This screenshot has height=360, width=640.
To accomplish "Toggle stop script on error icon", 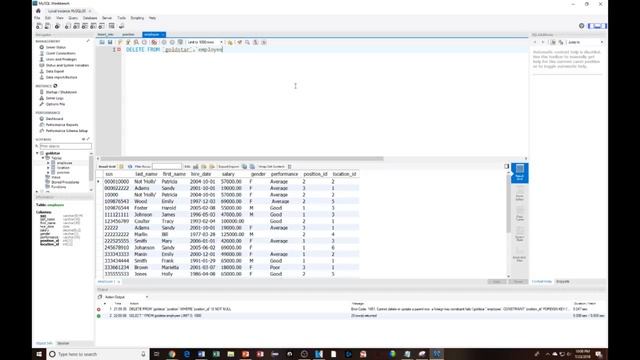I will [154, 42].
